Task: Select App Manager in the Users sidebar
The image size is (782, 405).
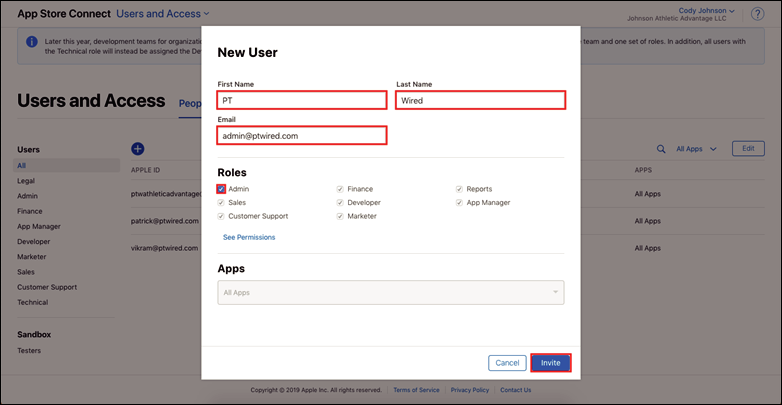Action: coord(39,226)
